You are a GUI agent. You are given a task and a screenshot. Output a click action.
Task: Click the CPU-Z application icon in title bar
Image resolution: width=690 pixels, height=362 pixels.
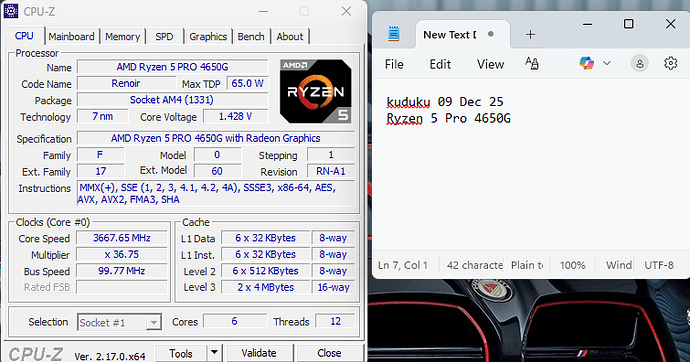[x=11, y=11]
